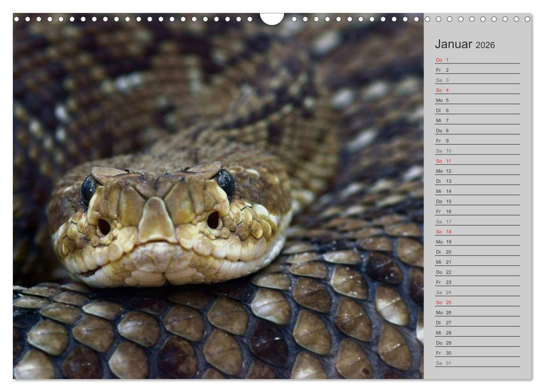The image size is (544, 392).
Task: Click the snake's central nose scale
Action: (x=156, y=221)
